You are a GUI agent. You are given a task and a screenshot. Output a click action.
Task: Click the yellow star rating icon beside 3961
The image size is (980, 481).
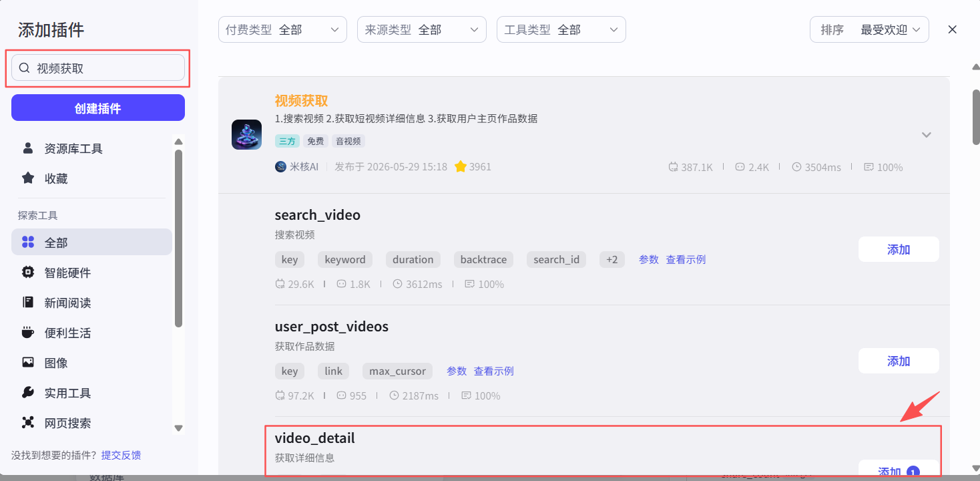coord(460,167)
